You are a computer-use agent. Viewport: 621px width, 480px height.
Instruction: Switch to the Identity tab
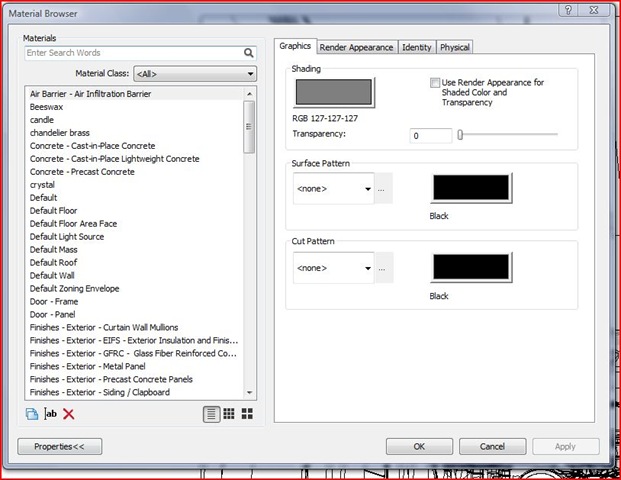point(417,47)
